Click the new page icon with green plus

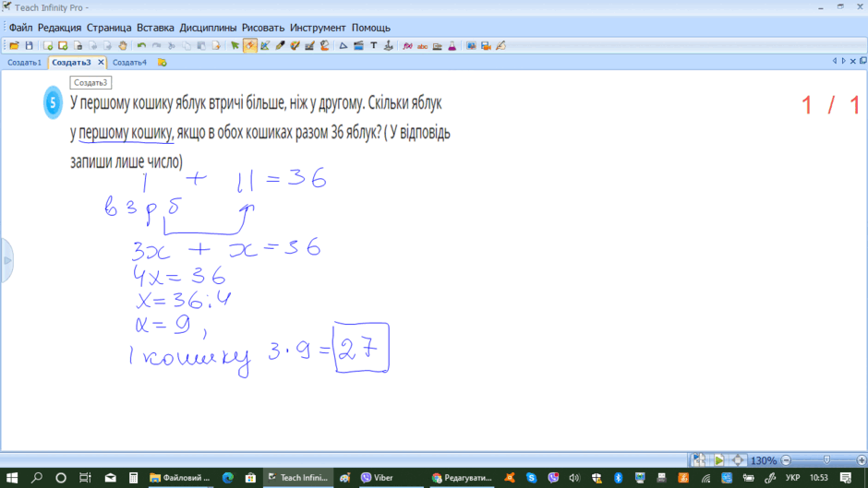coord(48,46)
